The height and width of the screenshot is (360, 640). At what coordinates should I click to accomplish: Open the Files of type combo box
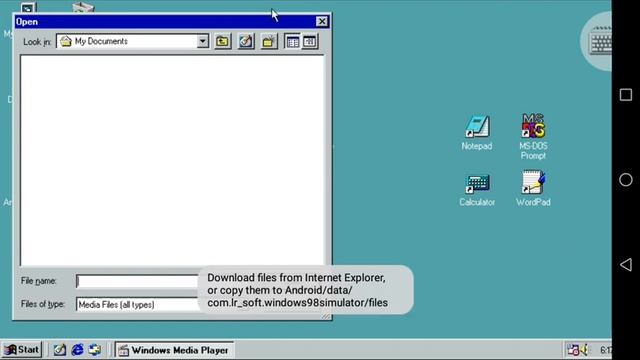tap(137, 304)
